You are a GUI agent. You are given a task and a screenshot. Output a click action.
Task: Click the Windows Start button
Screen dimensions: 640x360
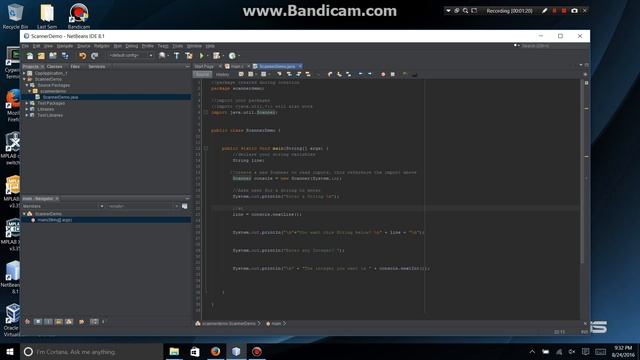tap(10, 351)
